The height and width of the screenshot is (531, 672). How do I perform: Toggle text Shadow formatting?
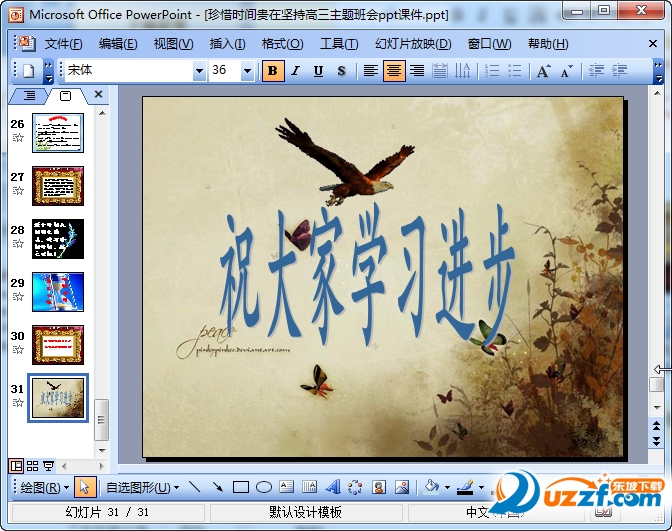341,71
